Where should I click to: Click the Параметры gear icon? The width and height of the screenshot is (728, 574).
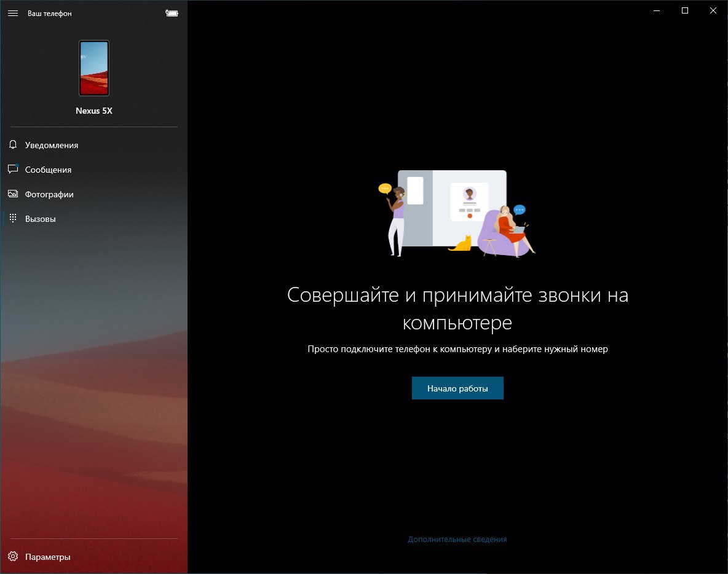click(13, 556)
